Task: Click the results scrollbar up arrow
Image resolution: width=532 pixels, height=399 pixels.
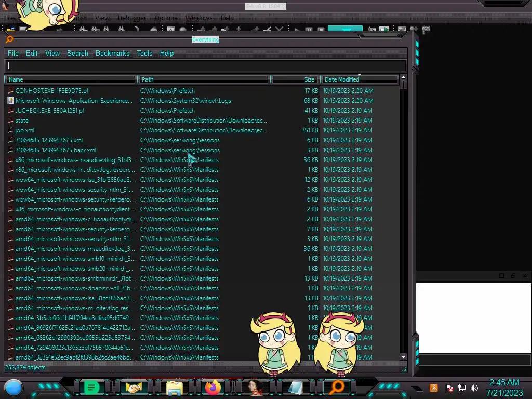Action: (403, 78)
